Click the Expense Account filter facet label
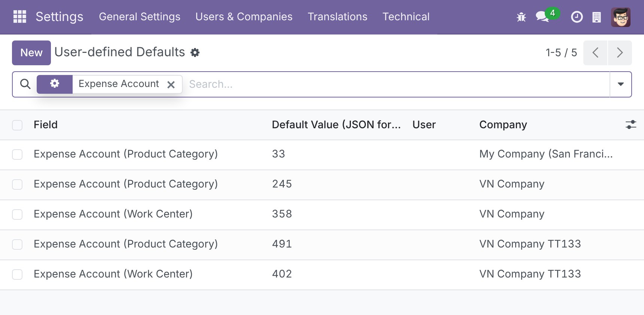Screen dimensions: 644x315 tap(119, 84)
